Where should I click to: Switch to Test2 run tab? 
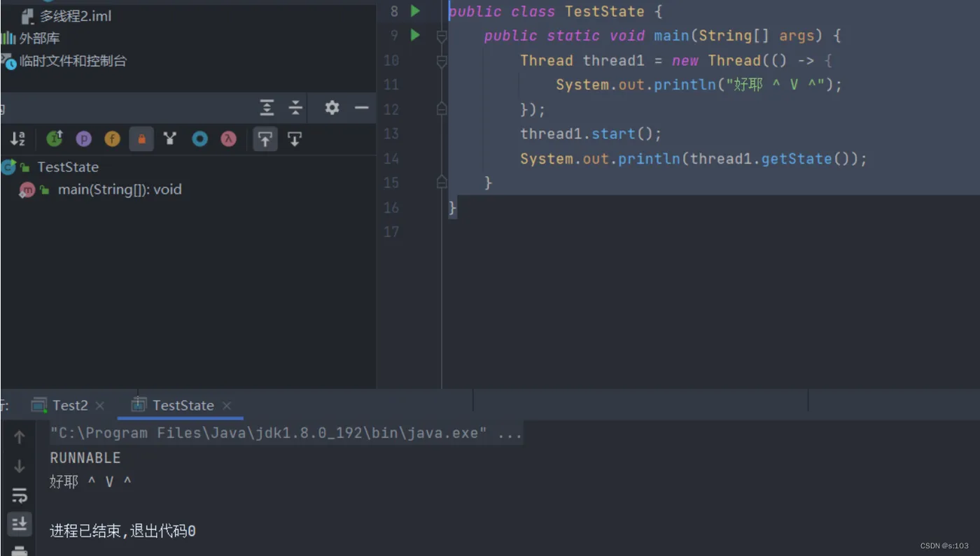pos(70,406)
